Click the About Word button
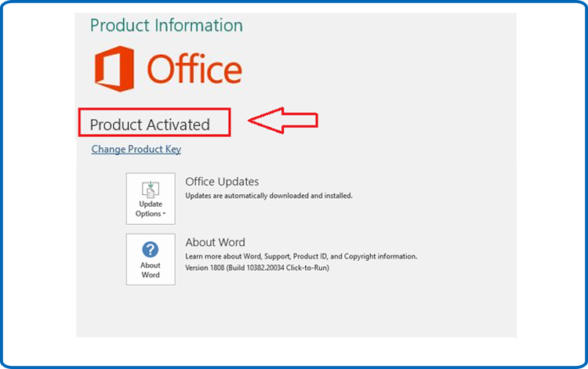The width and height of the screenshot is (588, 369). (151, 259)
